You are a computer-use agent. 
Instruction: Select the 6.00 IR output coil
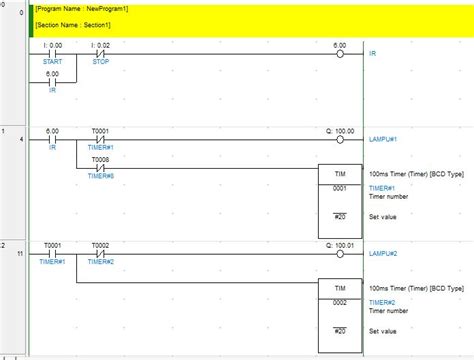pos(340,54)
